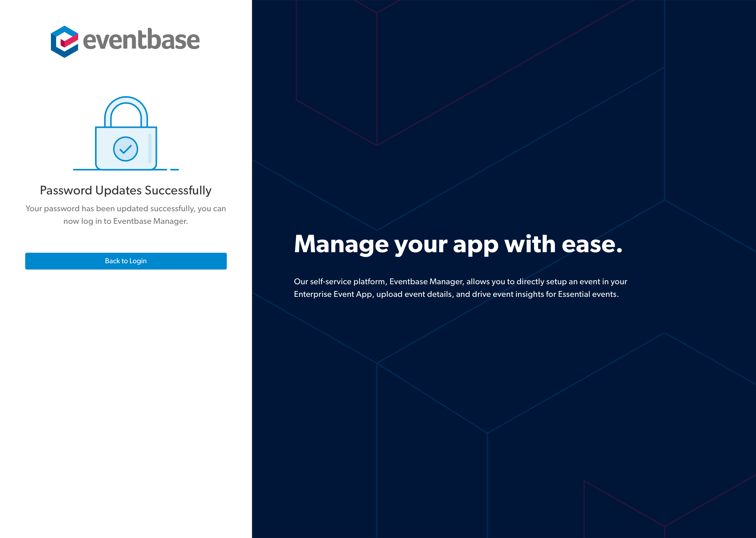Image resolution: width=756 pixels, height=538 pixels.
Task: Click the padlock with checkmark illustration
Action: [126, 133]
